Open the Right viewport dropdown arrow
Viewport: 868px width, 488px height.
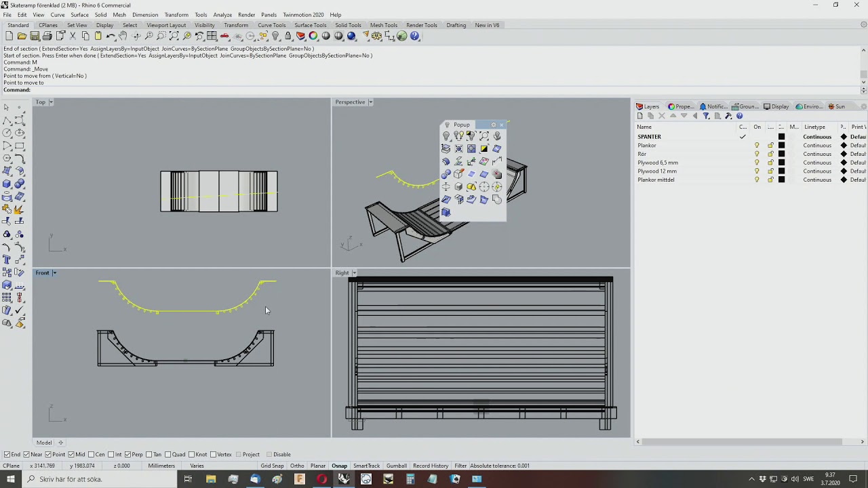coord(354,273)
